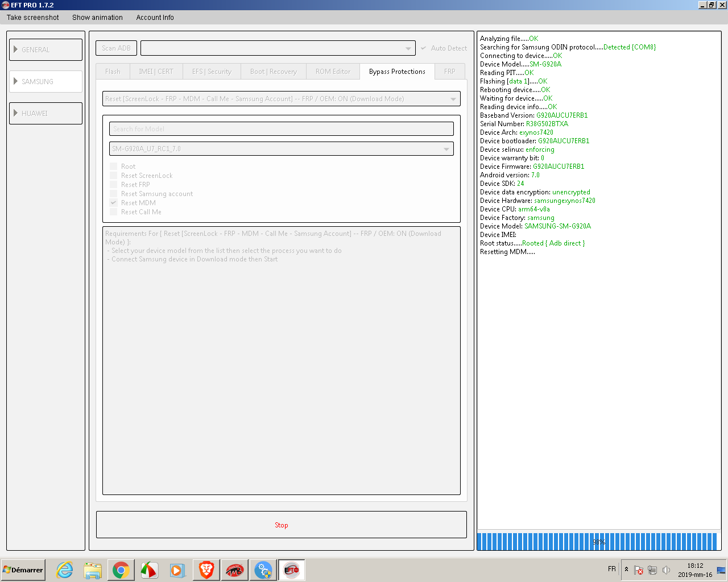
Task: Click the EFT Pro taskbar icon
Action: (291, 570)
